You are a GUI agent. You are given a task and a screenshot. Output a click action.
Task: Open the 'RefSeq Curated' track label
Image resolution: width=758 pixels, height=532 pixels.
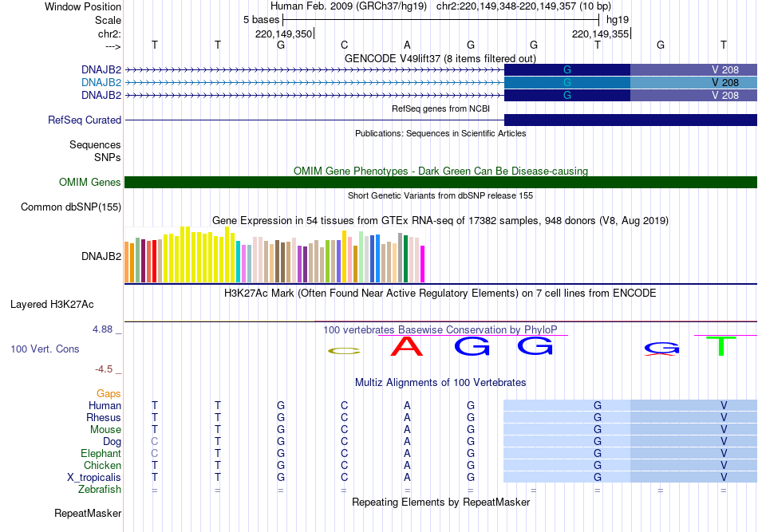click(85, 120)
